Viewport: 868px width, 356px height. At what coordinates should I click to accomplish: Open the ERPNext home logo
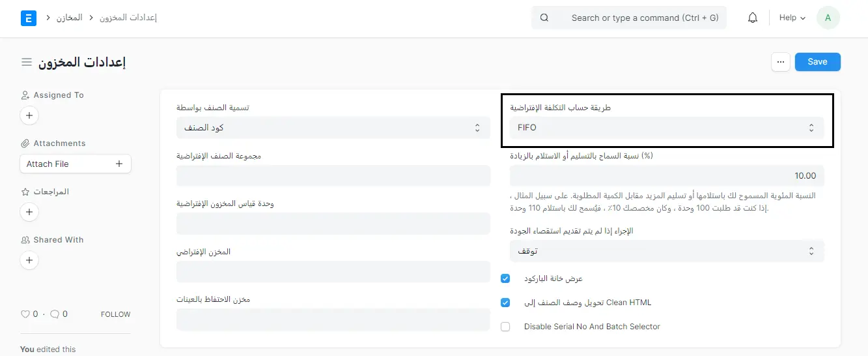coord(29,18)
